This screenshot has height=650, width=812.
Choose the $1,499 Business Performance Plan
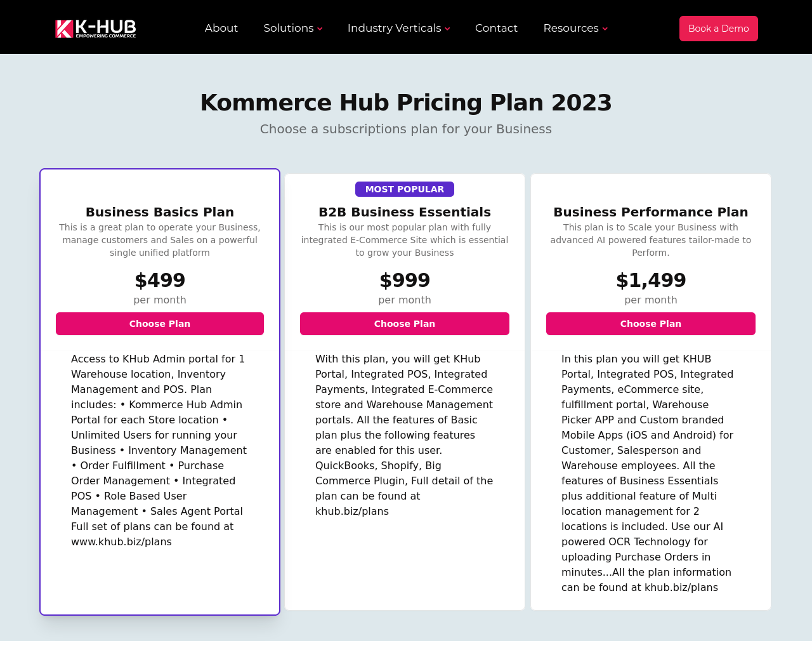[651, 324]
